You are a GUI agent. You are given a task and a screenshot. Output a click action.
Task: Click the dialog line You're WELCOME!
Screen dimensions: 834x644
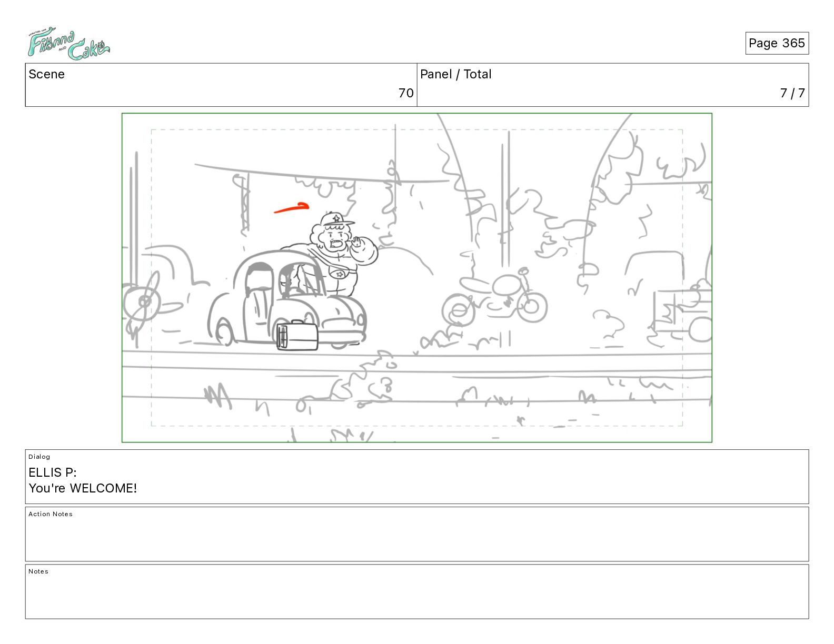tap(83, 488)
